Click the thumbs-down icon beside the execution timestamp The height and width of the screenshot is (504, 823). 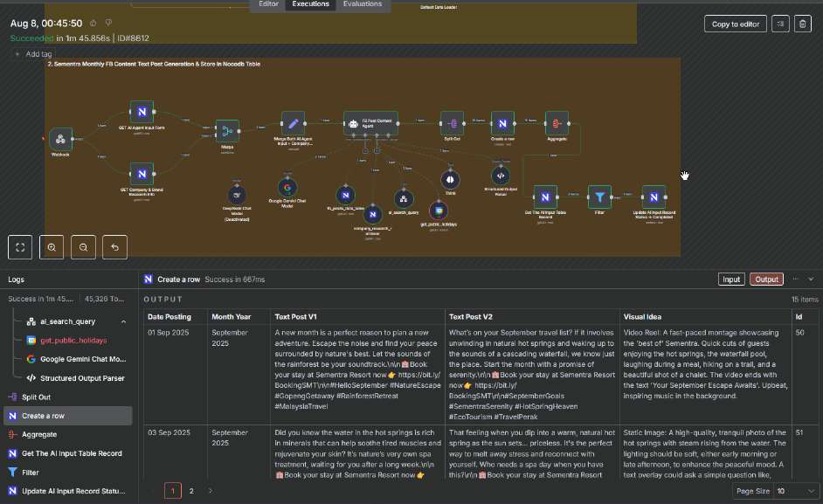pos(108,23)
